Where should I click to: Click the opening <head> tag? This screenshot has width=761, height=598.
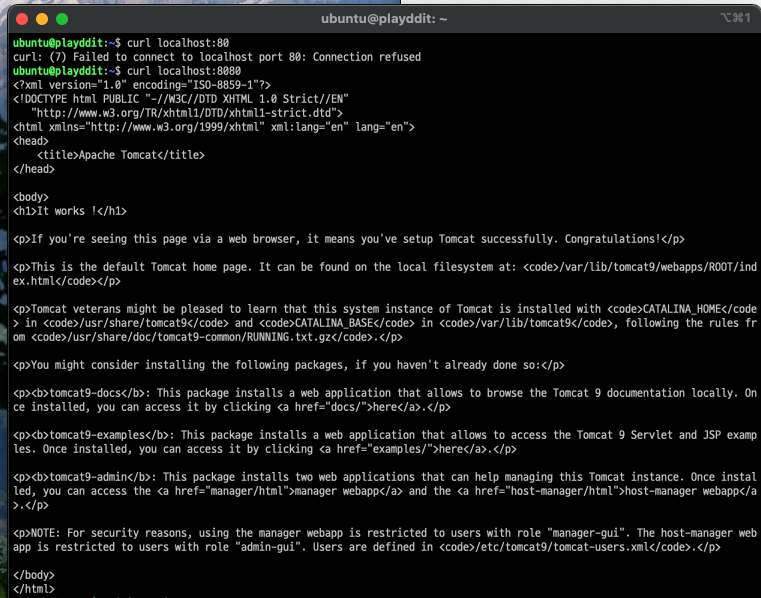pos(31,141)
